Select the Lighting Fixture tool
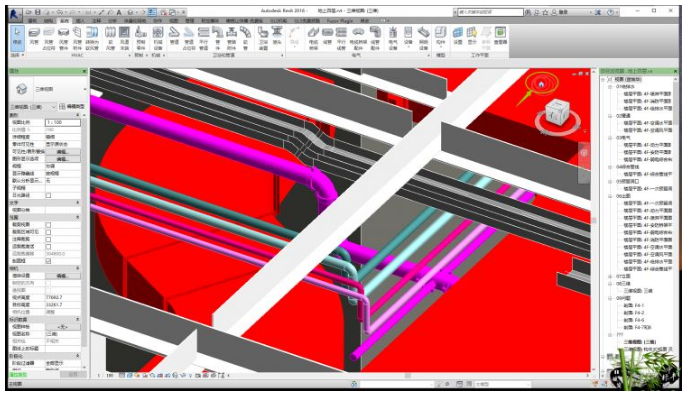The height and width of the screenshot is (395, 687). pyautogui.click(x=423, y=37)
